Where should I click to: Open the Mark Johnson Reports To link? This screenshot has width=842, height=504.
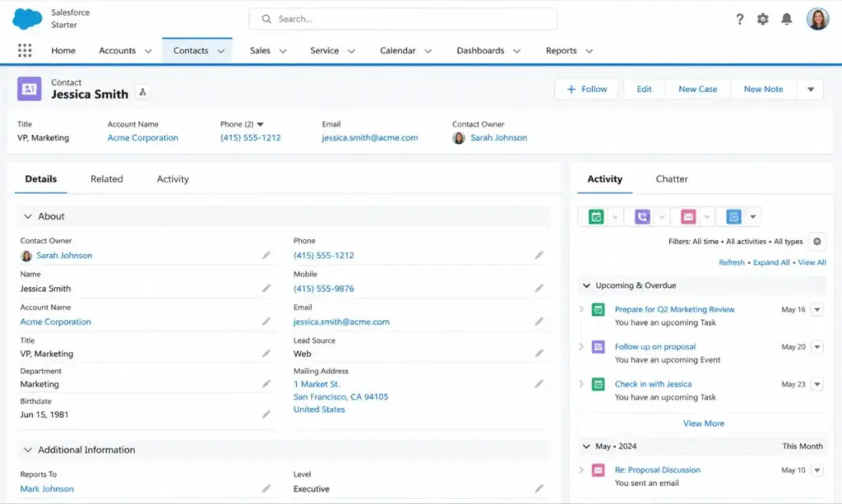tap(47, 489)
